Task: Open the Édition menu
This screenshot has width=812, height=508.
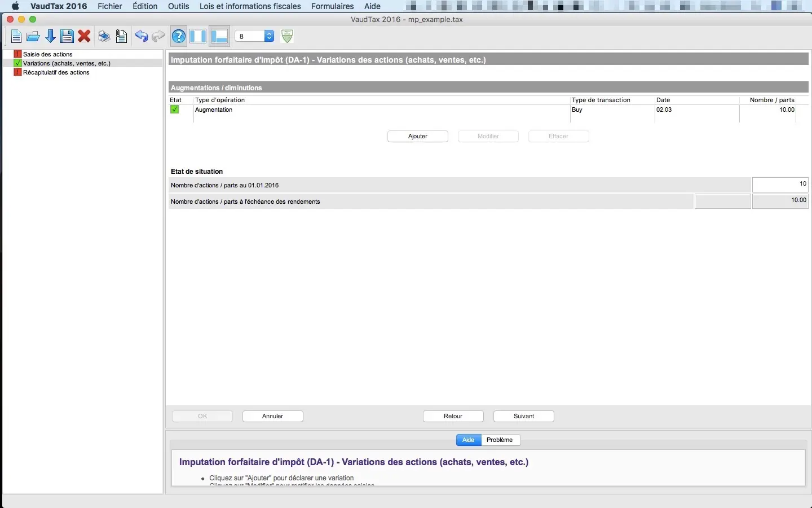Action: click(145, 6)
